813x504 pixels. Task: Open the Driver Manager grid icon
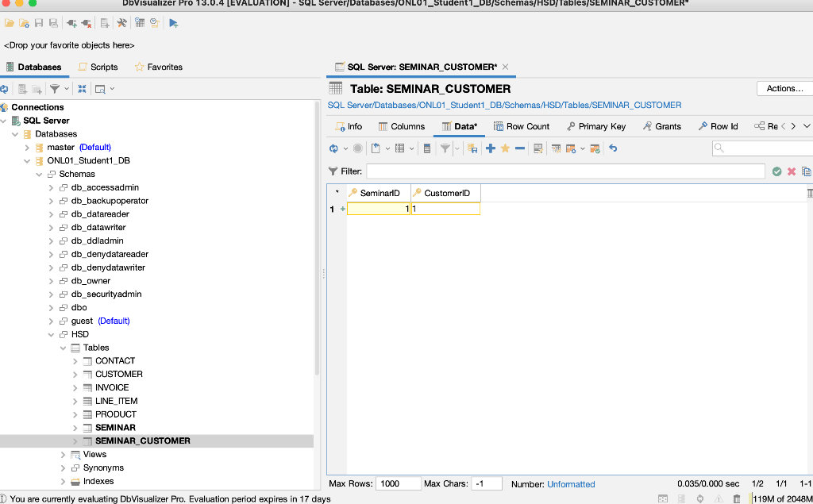tap(139, 23)
